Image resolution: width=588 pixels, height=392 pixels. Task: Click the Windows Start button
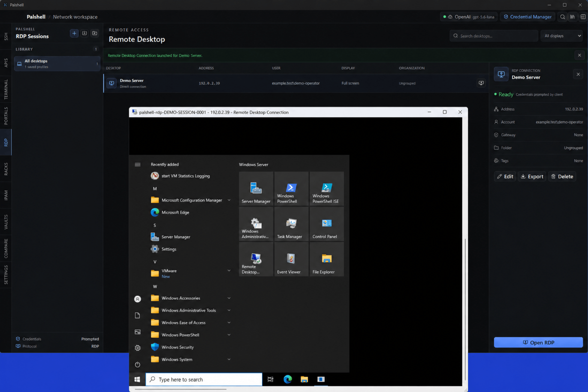click(x=137, y=379)
